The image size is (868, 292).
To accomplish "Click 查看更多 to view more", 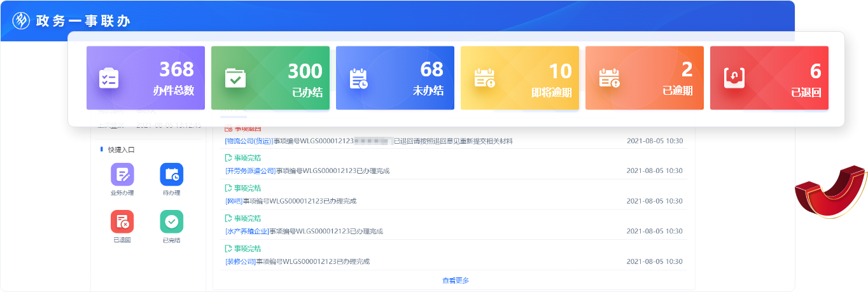I will coord(456,281).
